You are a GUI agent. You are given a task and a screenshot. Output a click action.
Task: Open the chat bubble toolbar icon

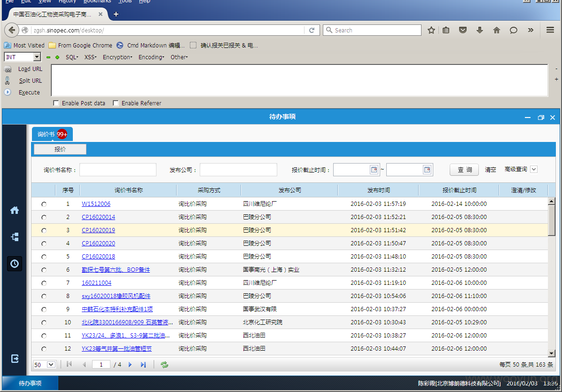pos(514,30)
